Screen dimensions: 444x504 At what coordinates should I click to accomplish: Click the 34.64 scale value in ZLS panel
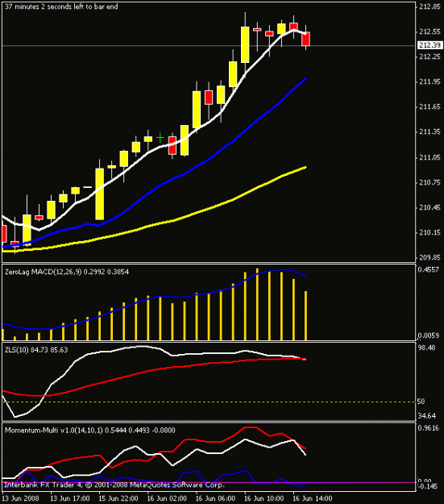[426, 416]
